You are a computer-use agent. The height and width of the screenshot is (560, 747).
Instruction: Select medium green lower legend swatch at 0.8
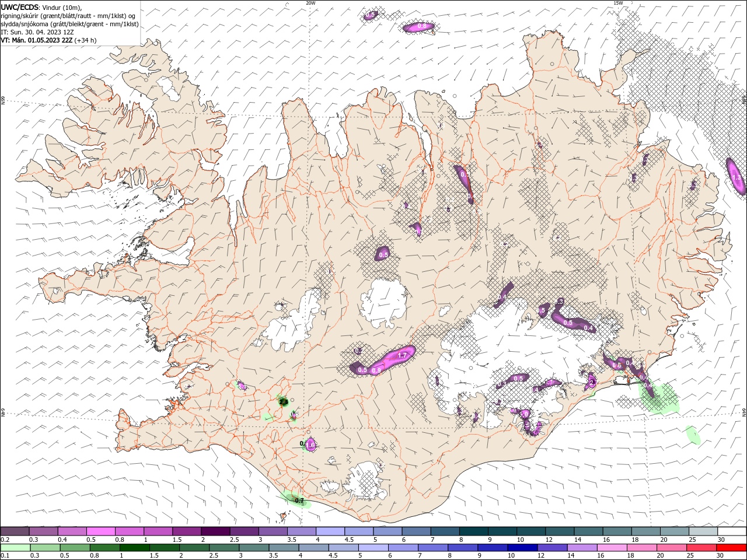click(x=104, y=548)
